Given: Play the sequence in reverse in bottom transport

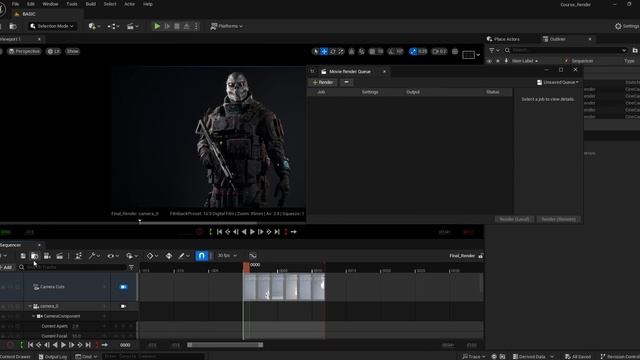Looking at the screenshot, I should coord(55,345).
